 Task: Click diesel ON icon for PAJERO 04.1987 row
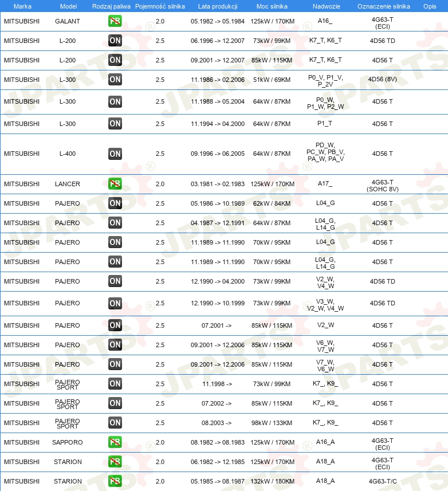click(115, 223)
